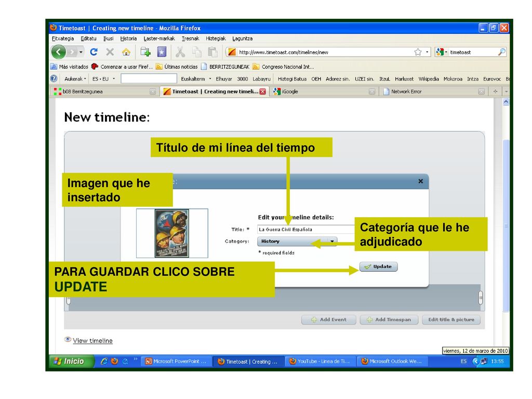Screen dimensions: 532x399
Task: Open the Inicio start button
Action: (x=71, y=362)
